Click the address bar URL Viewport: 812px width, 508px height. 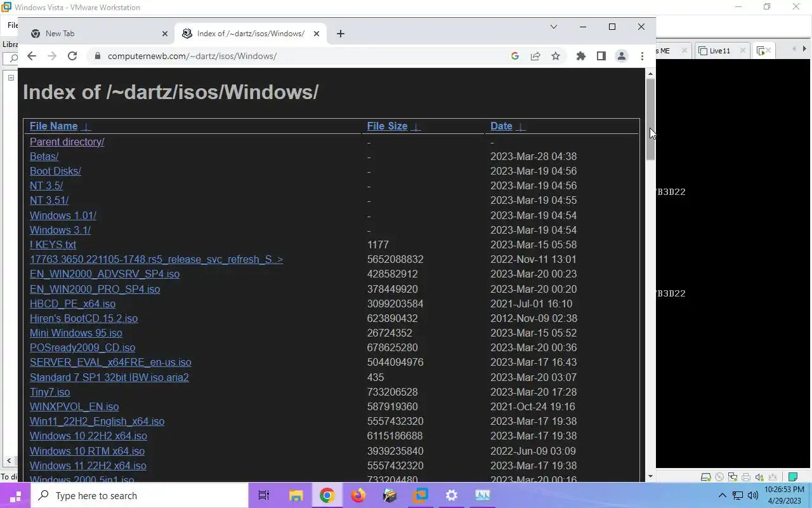click(x=192, y=56)
